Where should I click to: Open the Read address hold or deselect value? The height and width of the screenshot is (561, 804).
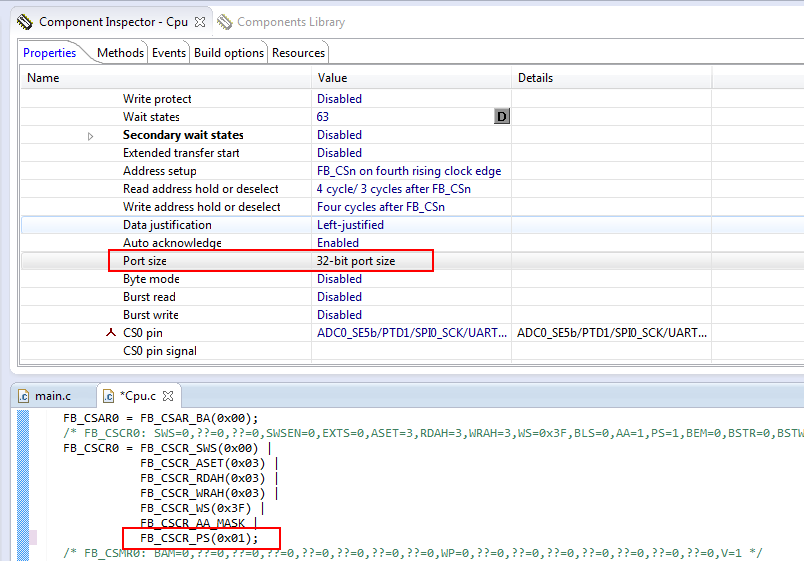tap(394, 189)
